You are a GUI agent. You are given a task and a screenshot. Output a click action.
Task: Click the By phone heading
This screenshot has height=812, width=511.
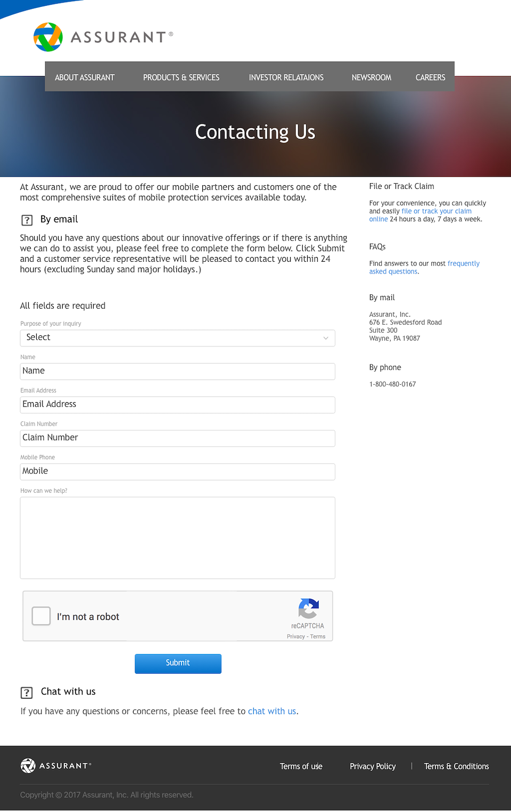point(385,367)
